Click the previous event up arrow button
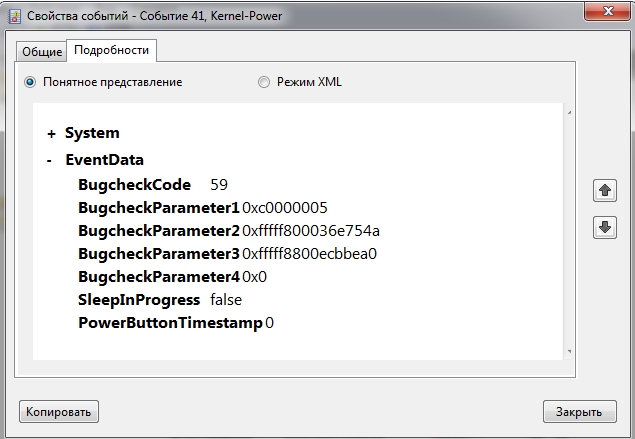 point(604,190)
